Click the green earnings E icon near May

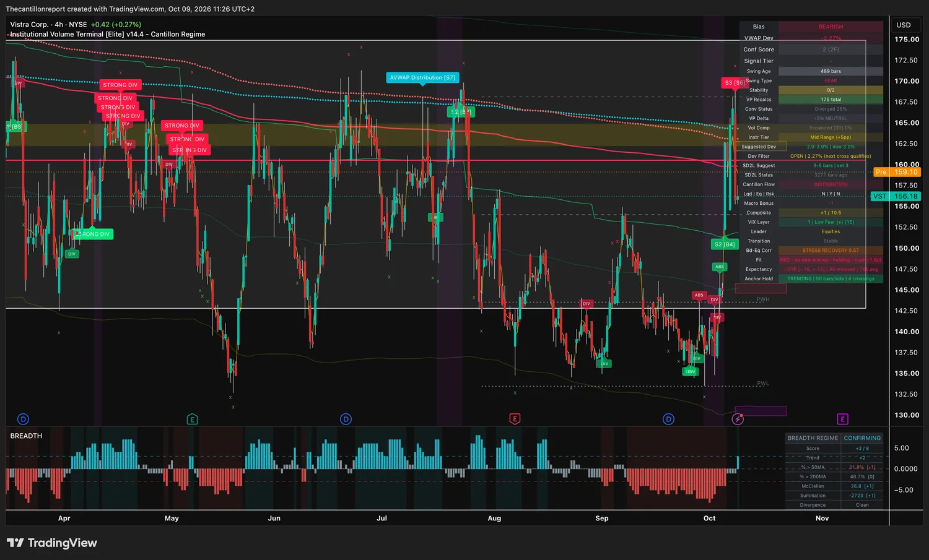click(192, 419)
